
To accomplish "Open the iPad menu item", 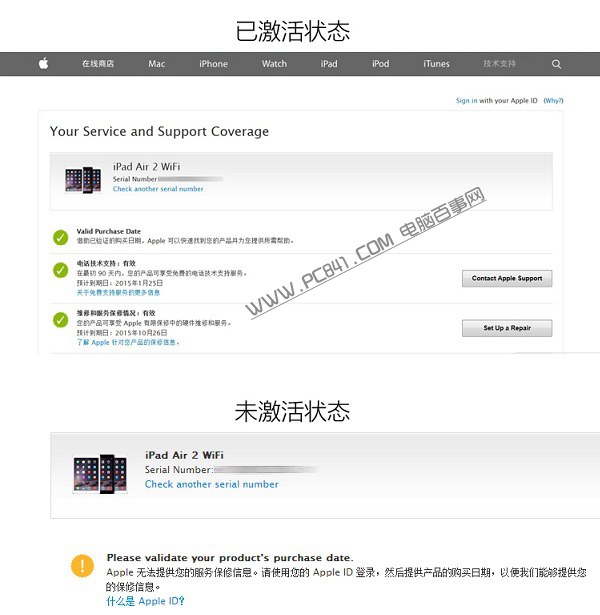I will coord(329,64).
